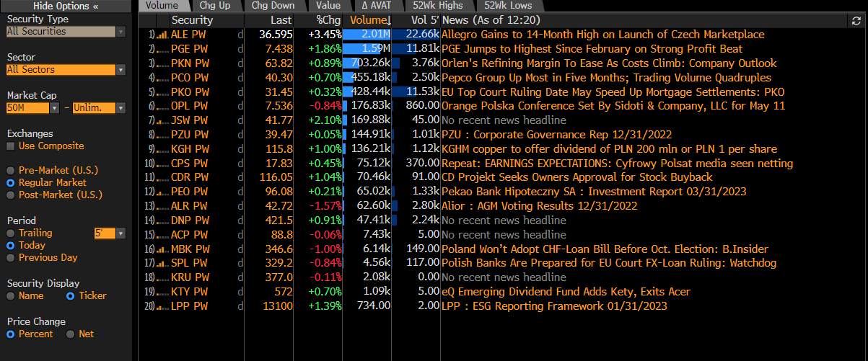Click ALE PW volume bar 2.01M
The image size is (868, 361).
(367, 35)
